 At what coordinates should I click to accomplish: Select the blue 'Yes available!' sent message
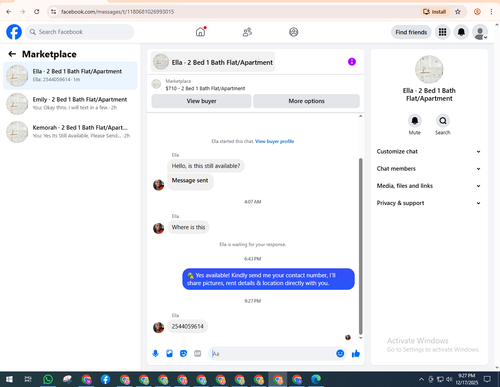(x=268, y=279)
